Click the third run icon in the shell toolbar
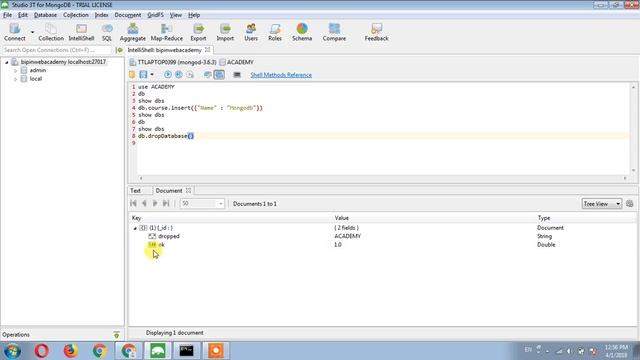The width and height of the screenshot is (640, 360). click(x=190, y=75)
